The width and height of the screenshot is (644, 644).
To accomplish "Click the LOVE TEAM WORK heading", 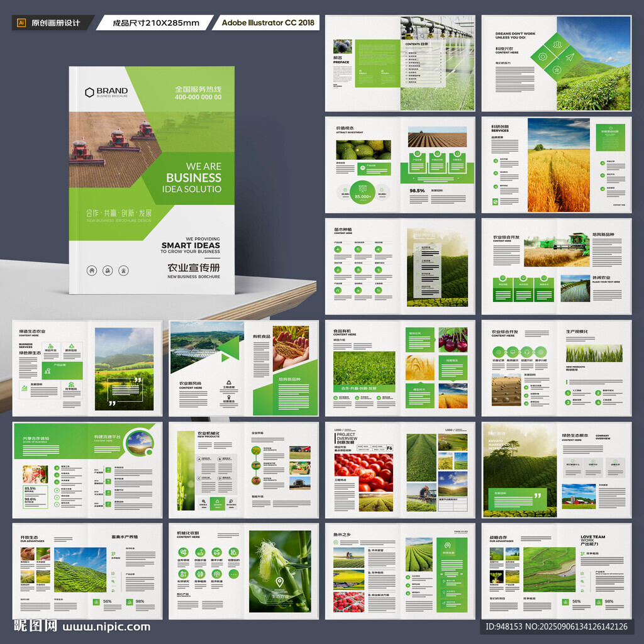I will tap(592, 538).
